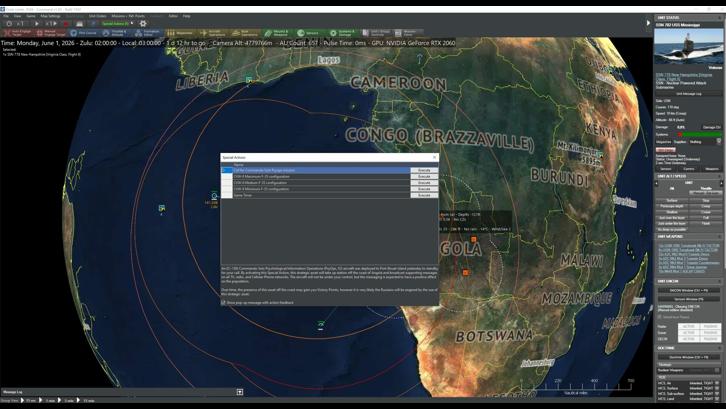Select the unit marker on Liberia coast
The image size is (726, 409).
249,80
